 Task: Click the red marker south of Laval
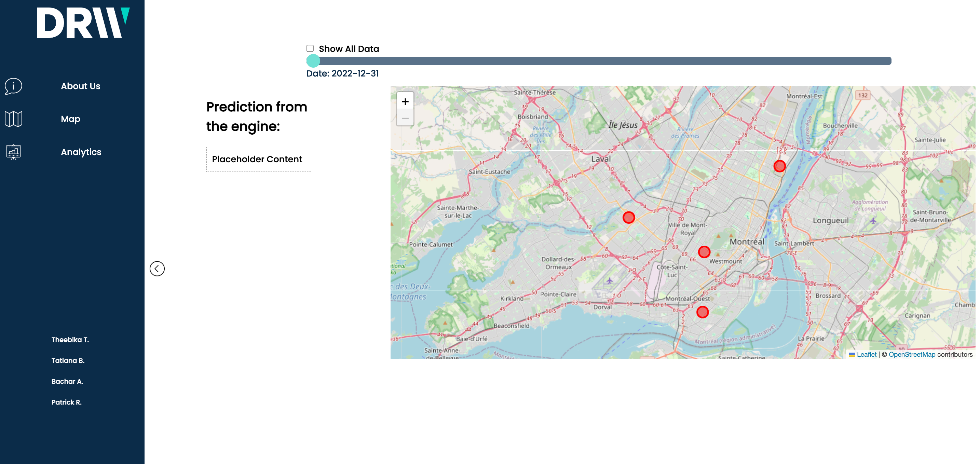tap(628, 217)
